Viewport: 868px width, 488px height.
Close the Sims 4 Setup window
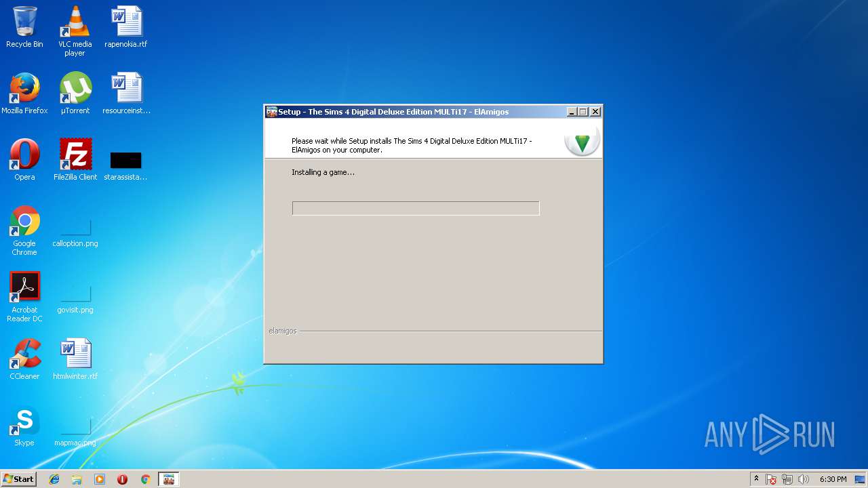coord(595,112)
